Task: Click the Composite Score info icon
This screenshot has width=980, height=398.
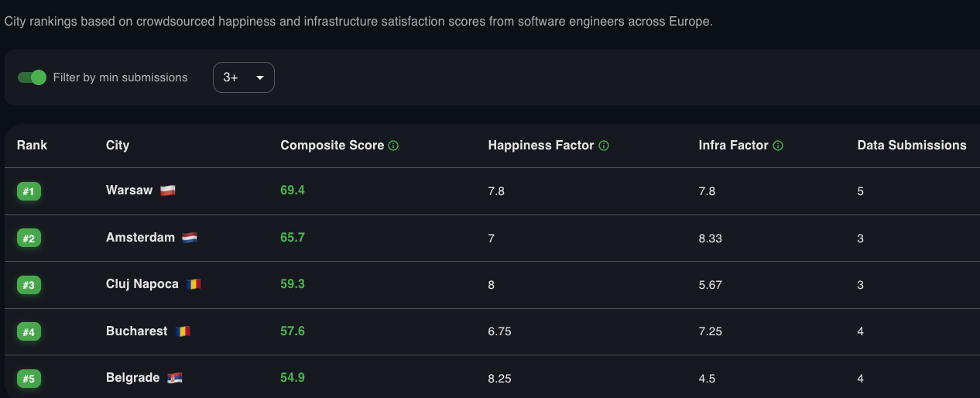Action: coord(393,146)
